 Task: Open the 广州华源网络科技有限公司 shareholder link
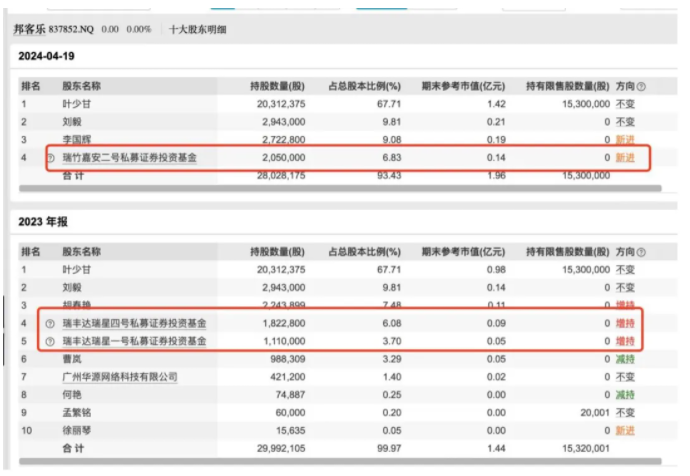coord(120,377)
